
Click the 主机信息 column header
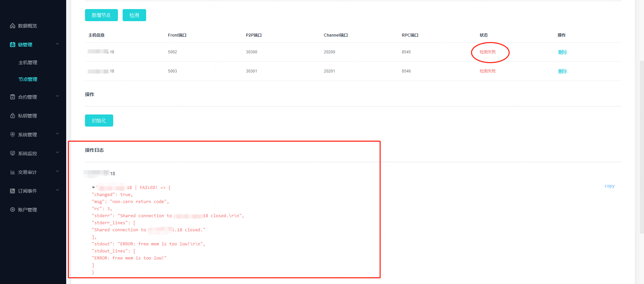[x=96, y=35]
